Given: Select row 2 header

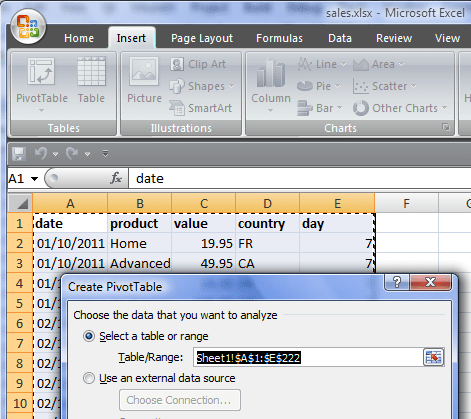Looking at the screenshot, I should pyautogui.click(x=20, y=243).
